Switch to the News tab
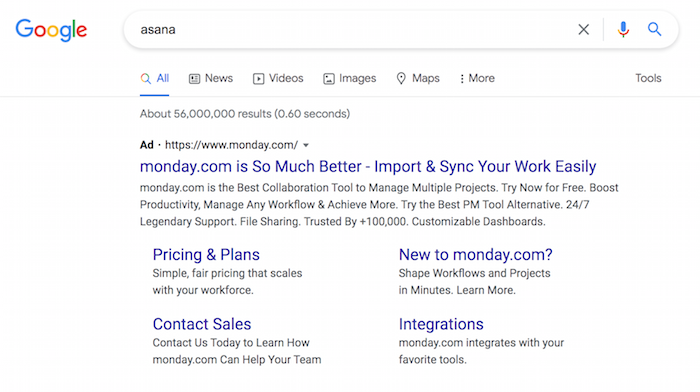Image resolution: width=700 pixels, height=392 pixels. (x=211, y=79)
